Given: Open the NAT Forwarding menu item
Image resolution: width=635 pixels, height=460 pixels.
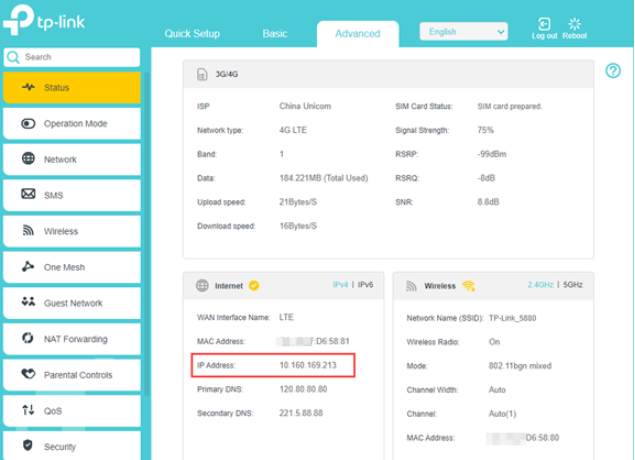Looking at the screenshot, I should click(72, 339).
